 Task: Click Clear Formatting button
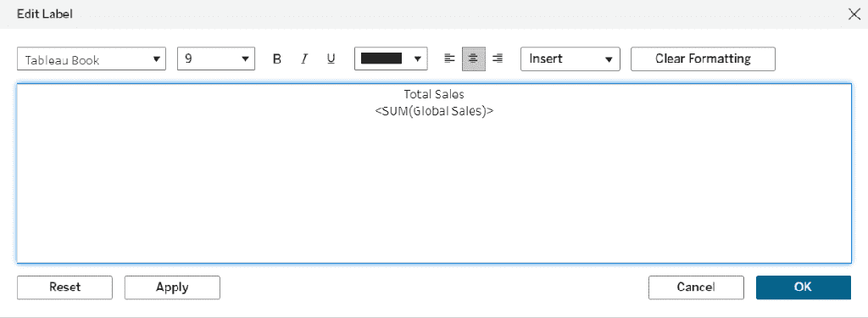pyautogui.click(x=703, y=59)
